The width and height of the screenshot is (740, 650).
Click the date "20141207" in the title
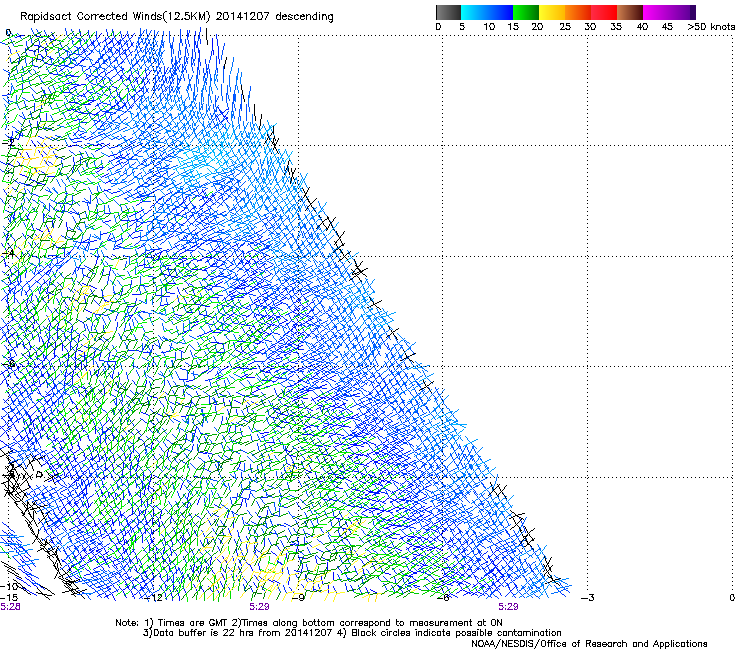tap(243, 16)
